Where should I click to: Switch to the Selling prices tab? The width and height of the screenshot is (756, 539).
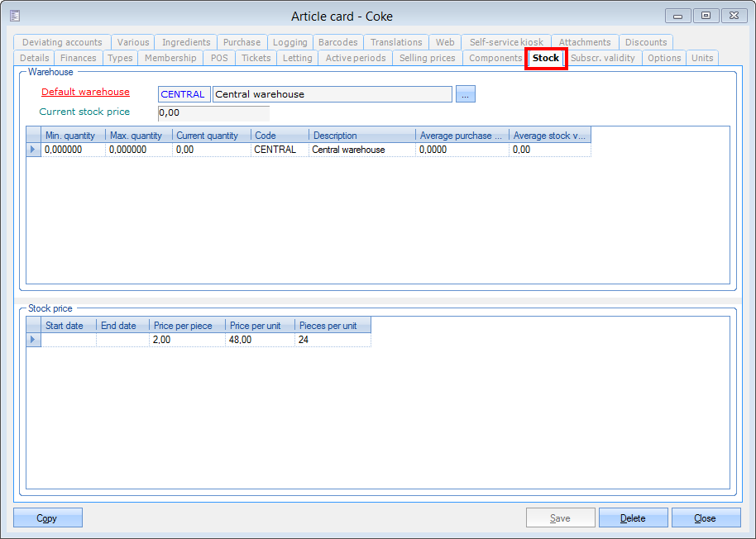(427, 58)
